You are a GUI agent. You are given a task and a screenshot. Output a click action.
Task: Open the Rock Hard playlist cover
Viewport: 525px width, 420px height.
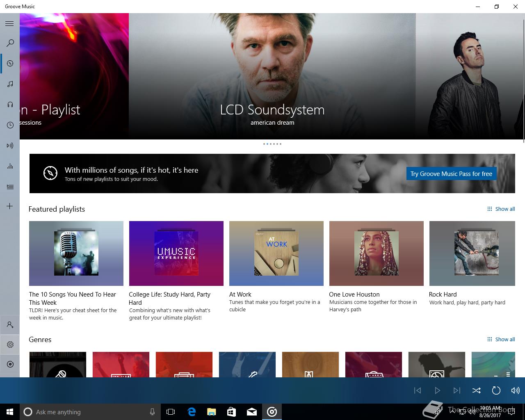[472, 253]
